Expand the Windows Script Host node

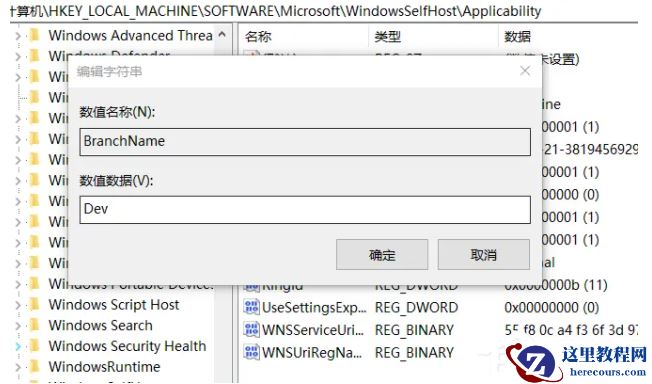coord(18,305)
